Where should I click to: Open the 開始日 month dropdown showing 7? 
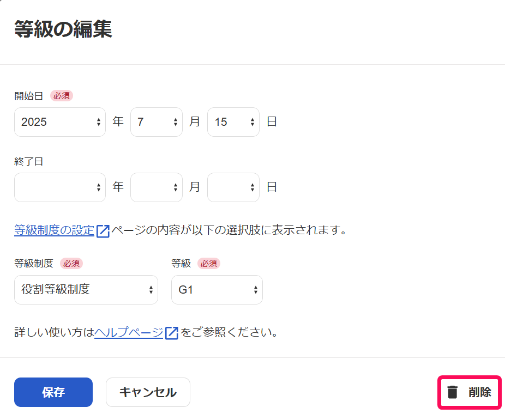click(x=157, y=122)
